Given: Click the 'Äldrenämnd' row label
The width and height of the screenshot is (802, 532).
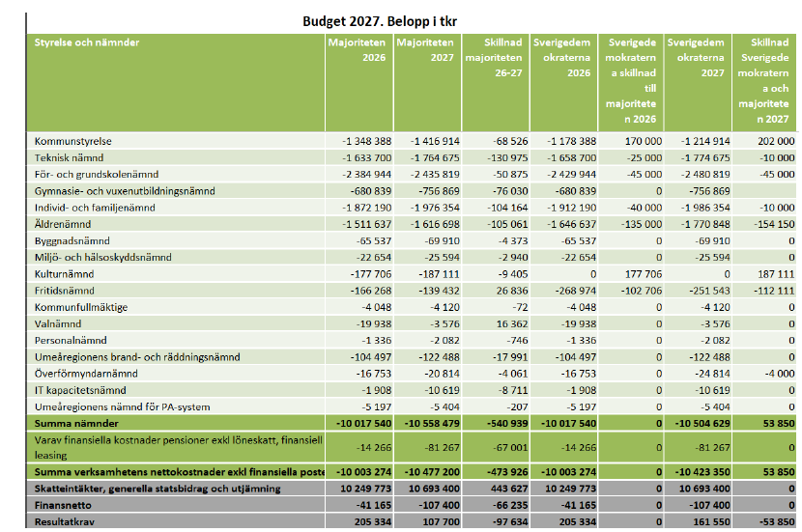Looking at the screenshot, I should tap(63, 224).
